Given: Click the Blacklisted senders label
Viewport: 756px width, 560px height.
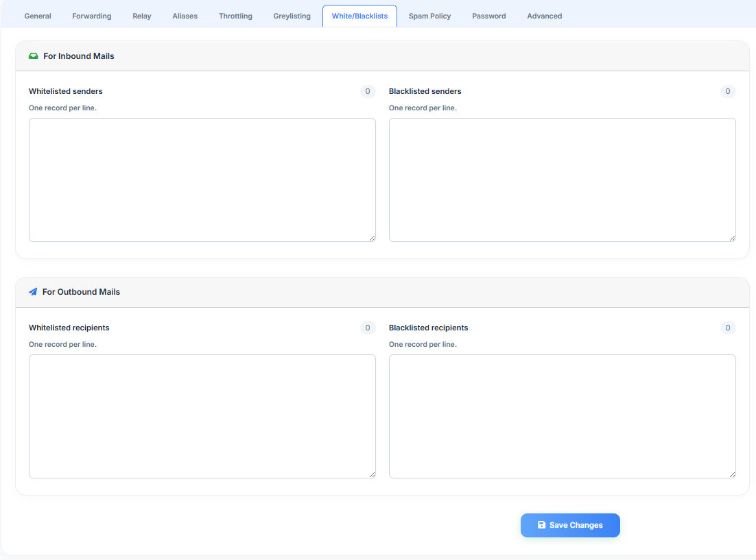Looking at the screenshot, I should coord(425,91).
